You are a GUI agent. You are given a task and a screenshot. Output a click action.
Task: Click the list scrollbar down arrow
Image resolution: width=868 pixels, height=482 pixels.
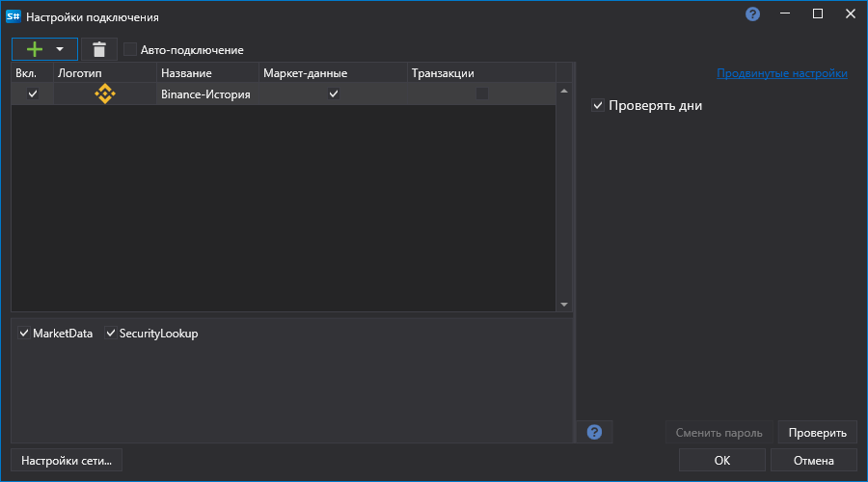[564, 305]
